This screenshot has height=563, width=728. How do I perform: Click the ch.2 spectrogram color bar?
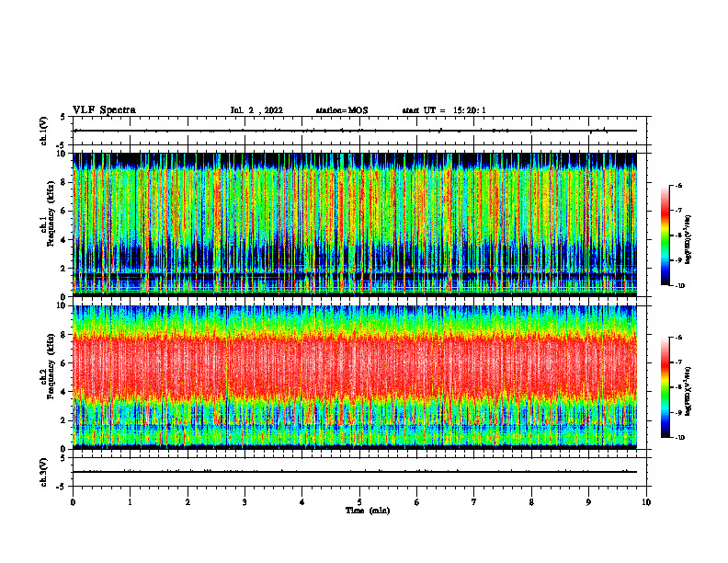pos(665,387)
